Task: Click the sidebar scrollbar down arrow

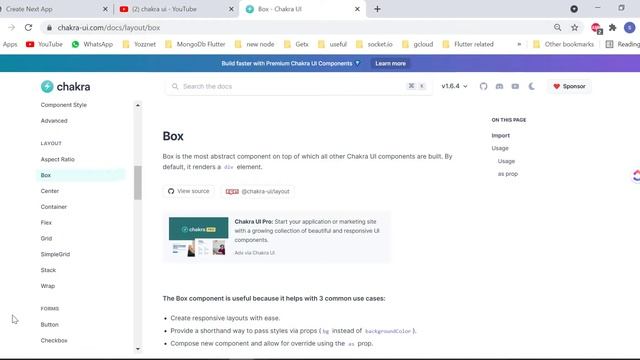Action: pyautogui.click(x=138, y=349)
